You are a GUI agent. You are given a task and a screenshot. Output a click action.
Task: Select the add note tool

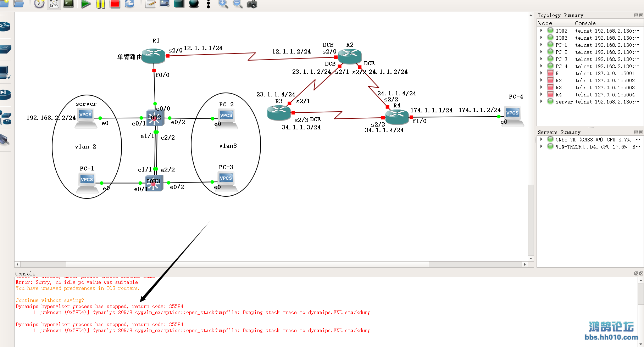(150, 4)
